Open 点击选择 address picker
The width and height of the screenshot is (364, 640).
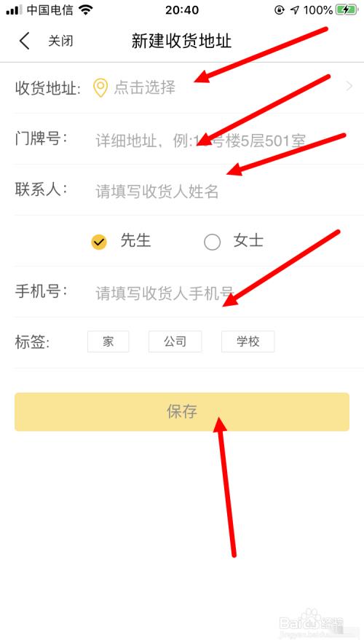coord(144,88)
